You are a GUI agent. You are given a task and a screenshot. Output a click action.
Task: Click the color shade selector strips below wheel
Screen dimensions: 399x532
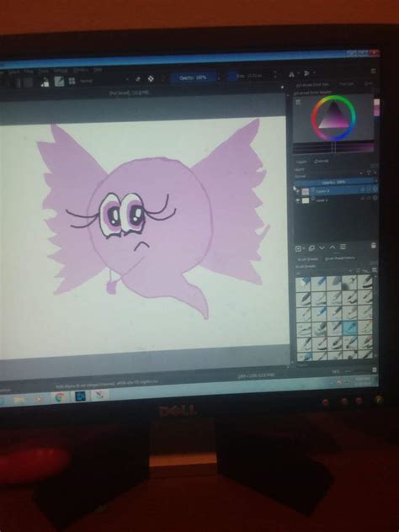click(334, 147)
